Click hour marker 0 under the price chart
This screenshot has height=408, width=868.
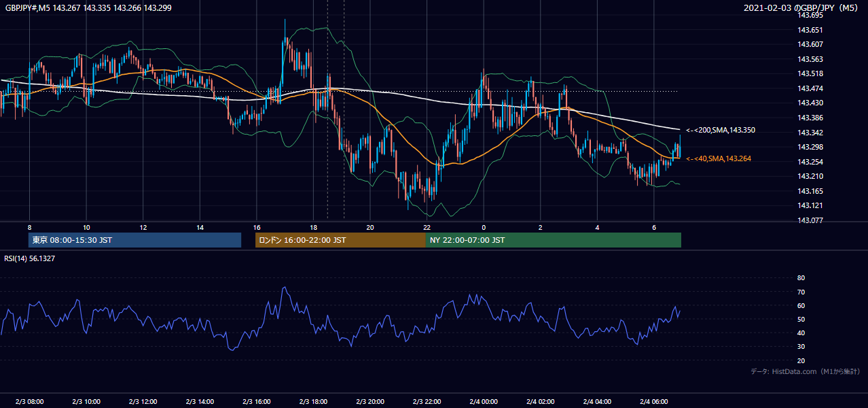tap(484, 227)
